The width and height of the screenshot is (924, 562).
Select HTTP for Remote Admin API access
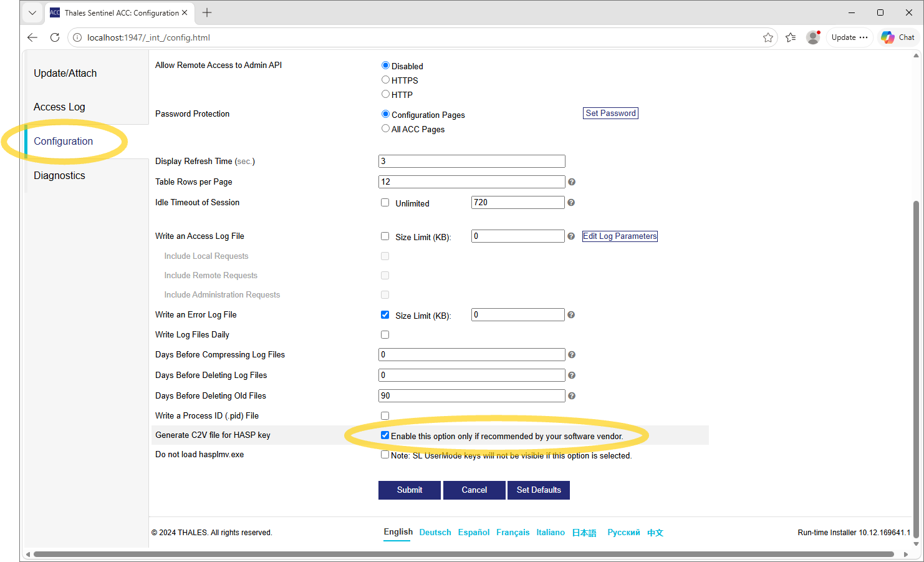click(x=385, y=94)
